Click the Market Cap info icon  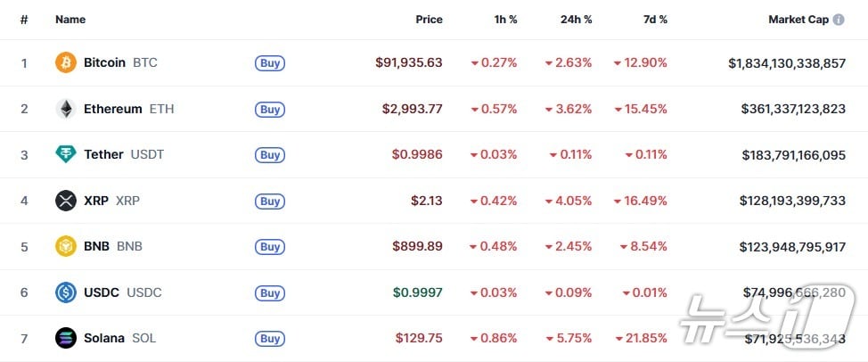point(839,20)
